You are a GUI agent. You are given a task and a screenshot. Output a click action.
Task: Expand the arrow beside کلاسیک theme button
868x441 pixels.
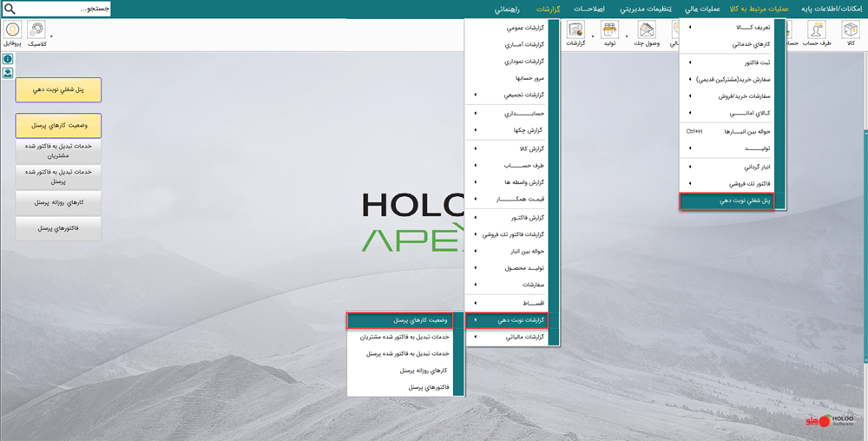pos(51,36)
